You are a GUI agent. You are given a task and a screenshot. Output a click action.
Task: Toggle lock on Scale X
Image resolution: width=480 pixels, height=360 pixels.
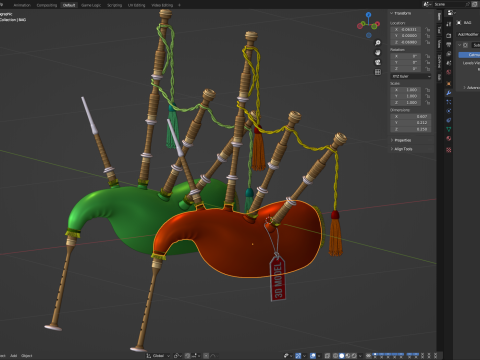click(x=428, y=90)
